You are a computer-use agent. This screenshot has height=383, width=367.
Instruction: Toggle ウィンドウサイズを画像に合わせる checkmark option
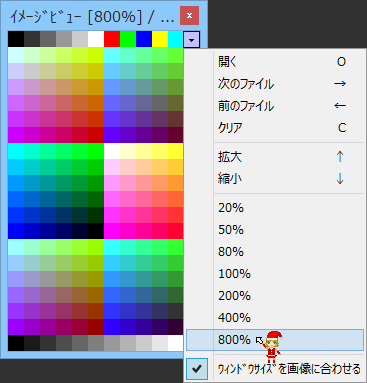pos(275,369)
